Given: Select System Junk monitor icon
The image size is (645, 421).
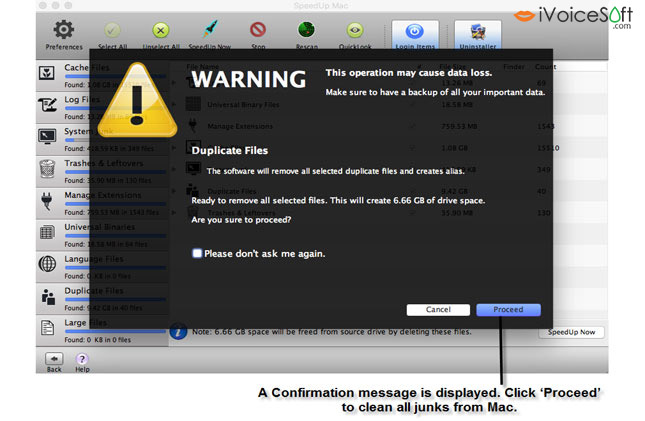Looking at the screenshot, I should pos(47,137).
